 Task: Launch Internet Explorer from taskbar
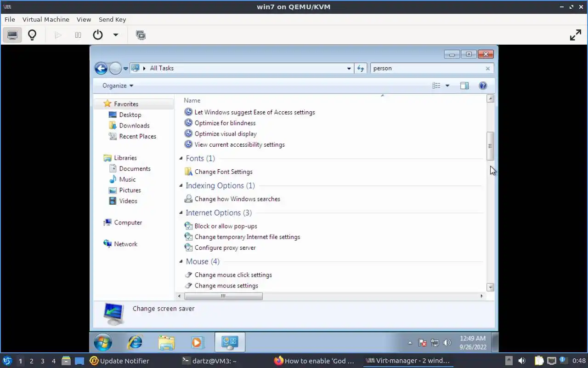click(135, 342)
